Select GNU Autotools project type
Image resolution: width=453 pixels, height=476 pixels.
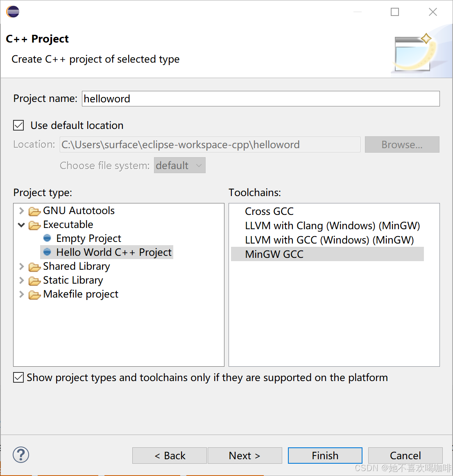pyautogui.click(x=79, y=210)
